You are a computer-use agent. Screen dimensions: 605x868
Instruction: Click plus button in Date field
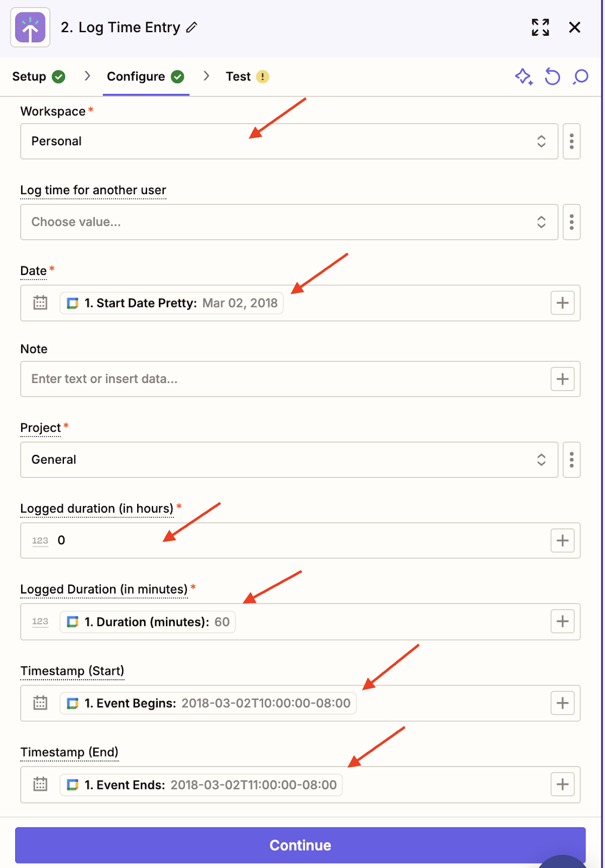tap(562, 303)
